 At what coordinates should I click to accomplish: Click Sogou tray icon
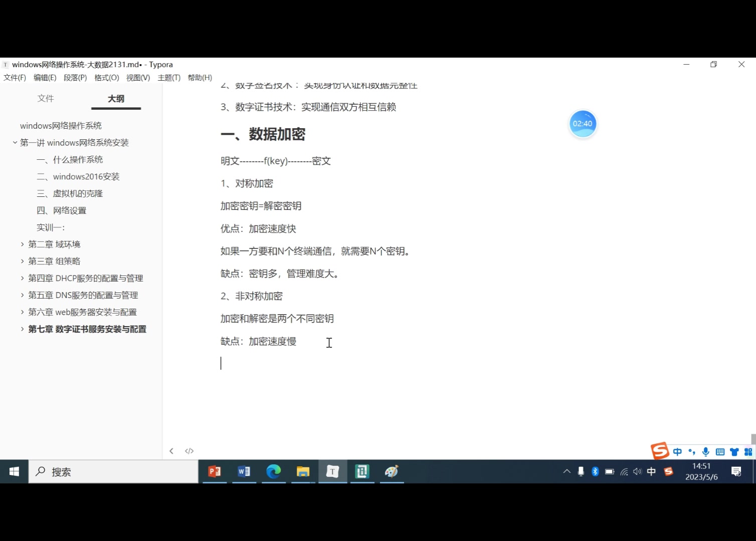(x=668, y=471)
